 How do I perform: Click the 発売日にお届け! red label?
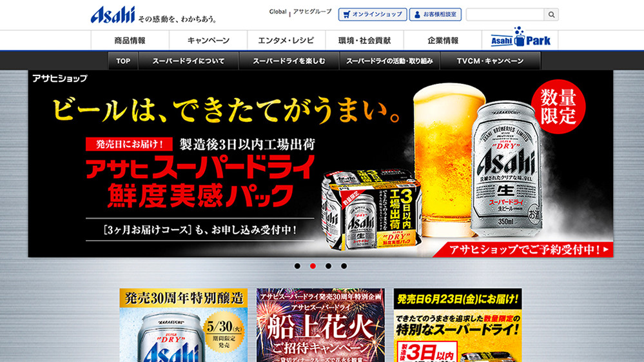point(129,145)
